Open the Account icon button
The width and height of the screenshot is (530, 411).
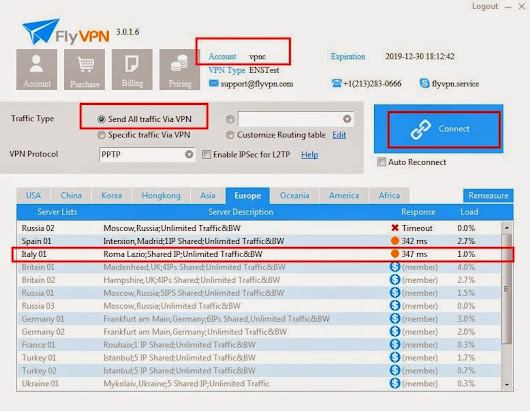coord(37,70)
